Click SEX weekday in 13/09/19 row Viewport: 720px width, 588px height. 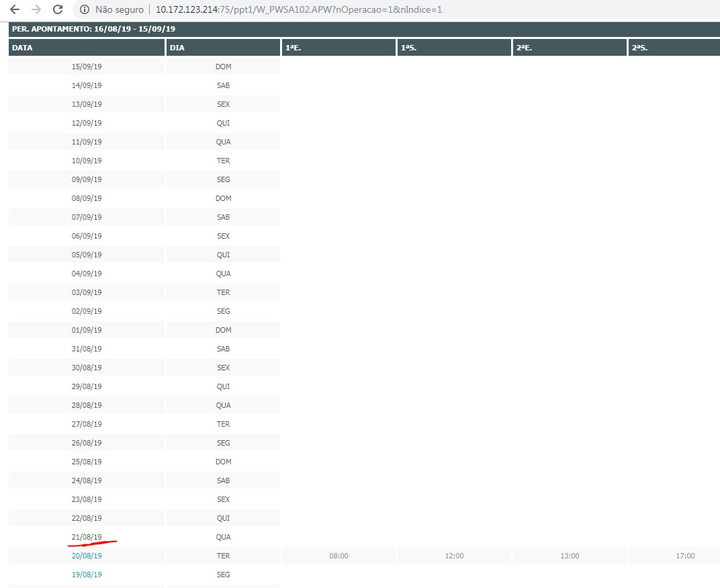[223, 103]
